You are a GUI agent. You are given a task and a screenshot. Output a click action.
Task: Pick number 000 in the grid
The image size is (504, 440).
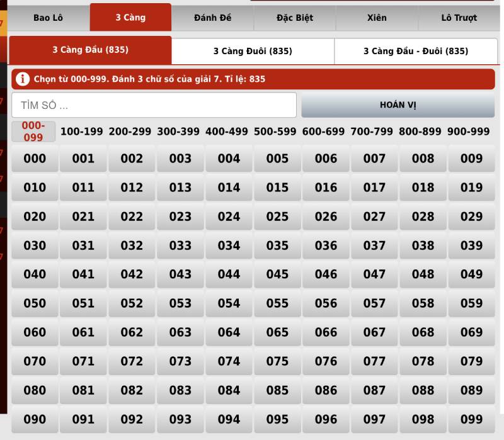coord(35,159)
